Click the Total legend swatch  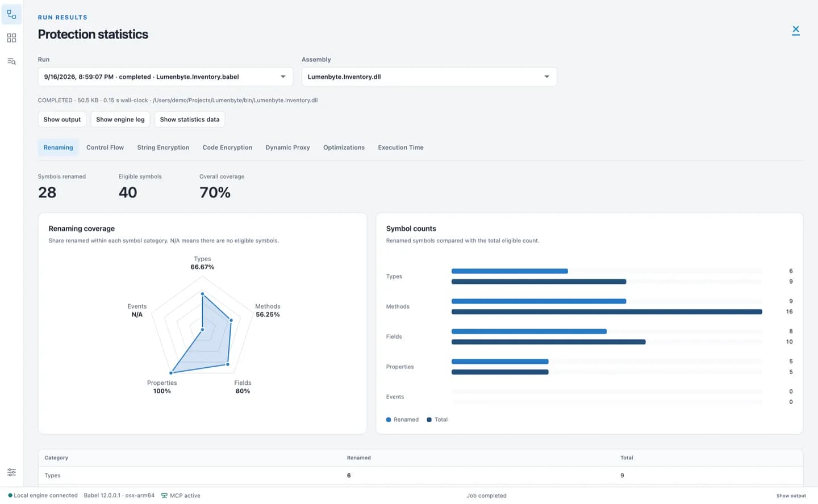coord(429,420)
